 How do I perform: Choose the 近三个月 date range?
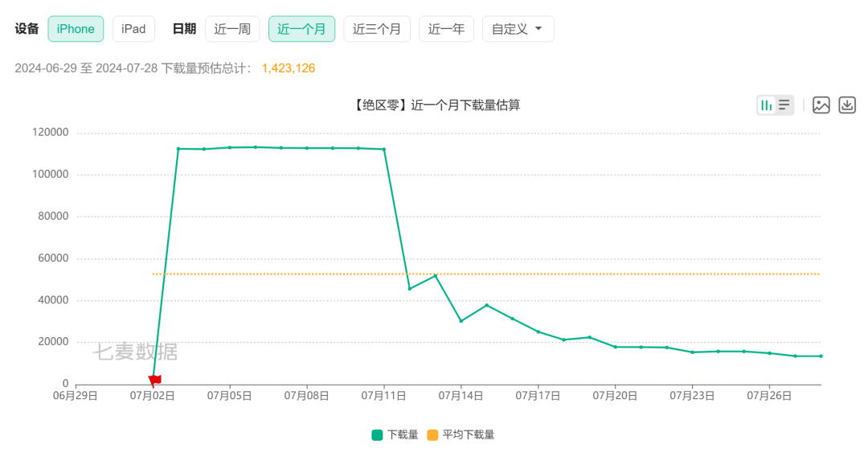377,29
